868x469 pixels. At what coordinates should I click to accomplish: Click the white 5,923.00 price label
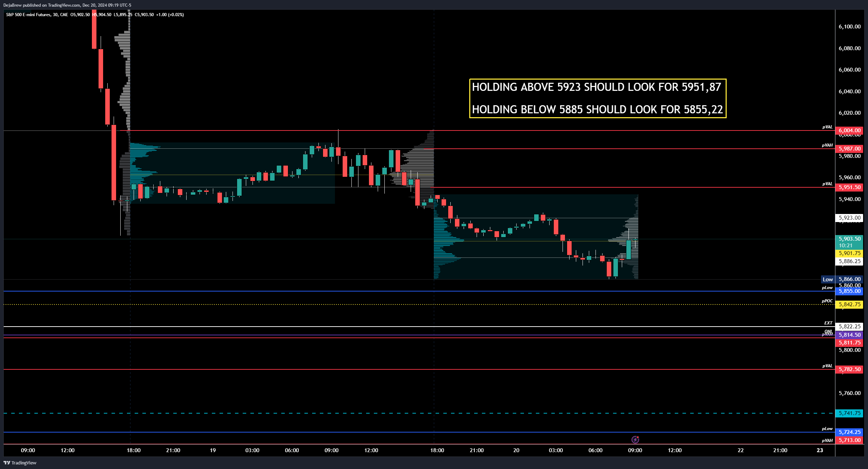(x=849, y=218)
